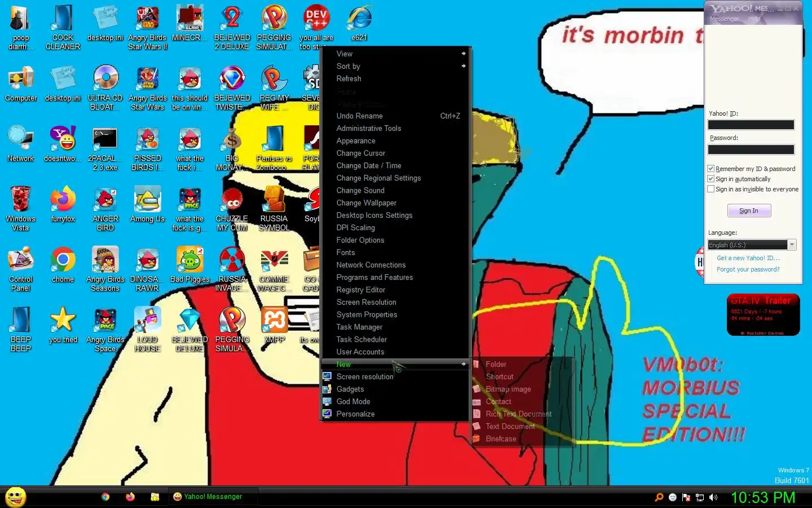Choose Undo Rename in context menu
This screenshot has height=508, width=812.
pos(395,116)
